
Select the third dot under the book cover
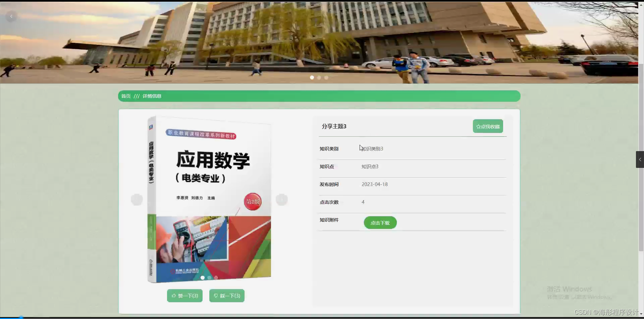pos(216,278)
